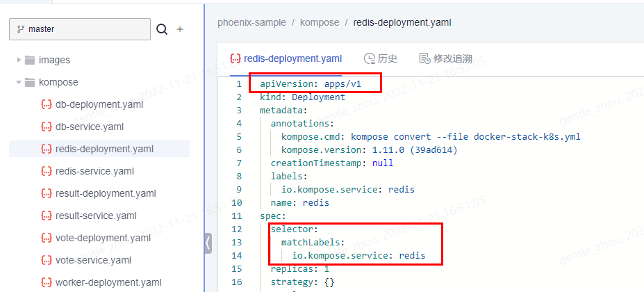
Task: Click the search magnifier icon
Action: [162, 29]
